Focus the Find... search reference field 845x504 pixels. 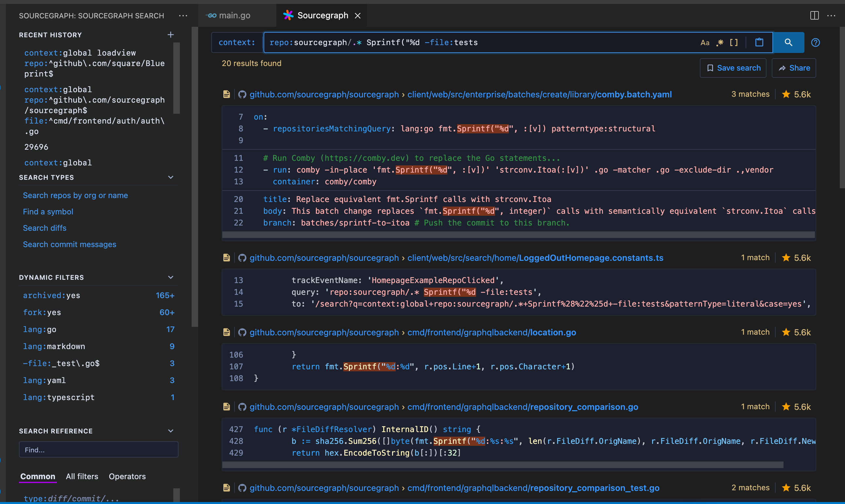click(98, 450)
